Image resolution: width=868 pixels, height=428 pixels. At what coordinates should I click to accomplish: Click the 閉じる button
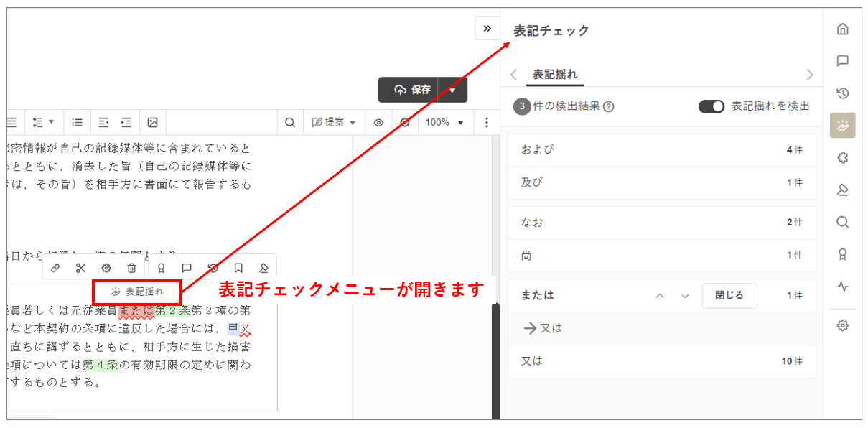point(729,295)
